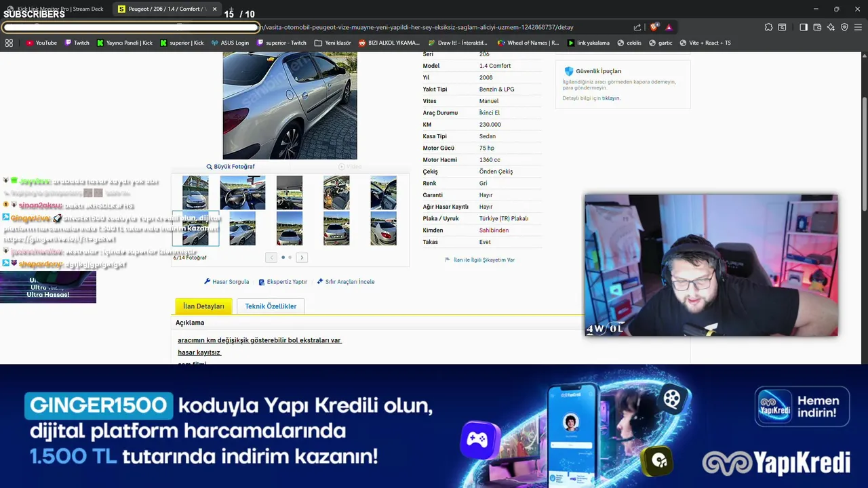The height and width of the screenshot is (488, 868).
Task: Open the extensions puzzle icon
Action: [768, 27]
